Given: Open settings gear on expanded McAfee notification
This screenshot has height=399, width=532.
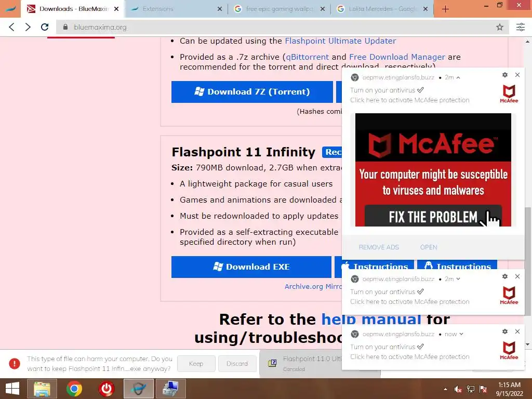Looking at the screenshot, I should [x=505, y=75].
